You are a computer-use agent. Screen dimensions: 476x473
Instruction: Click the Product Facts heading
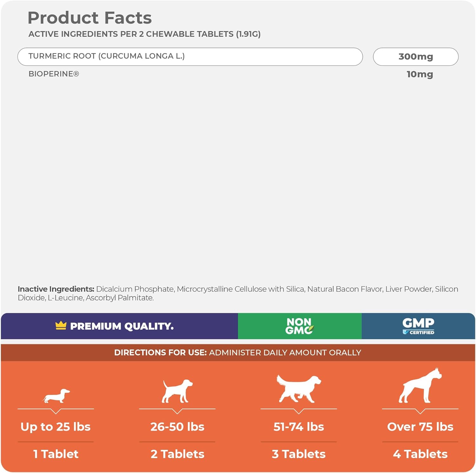point(90,18)
